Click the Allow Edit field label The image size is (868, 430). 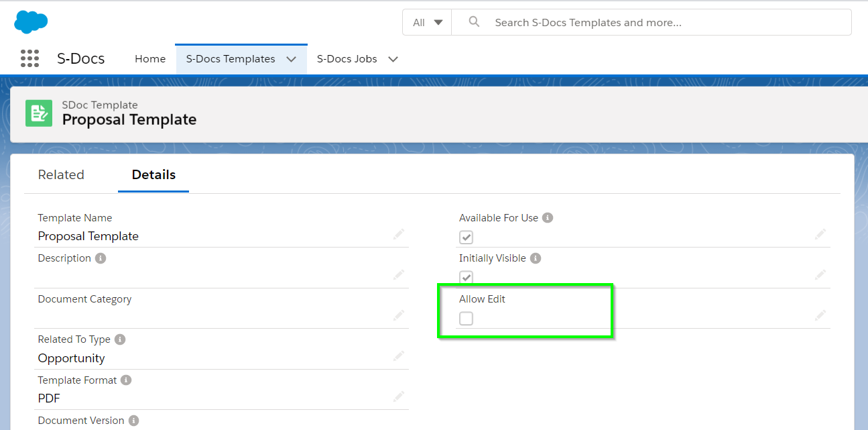click(x=482, y=299)
